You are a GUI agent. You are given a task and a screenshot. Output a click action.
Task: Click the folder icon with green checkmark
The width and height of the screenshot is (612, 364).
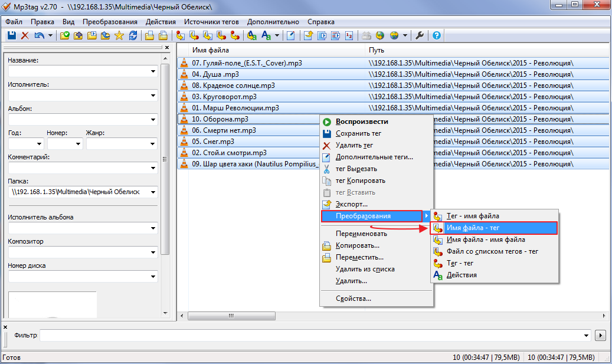(x=65, y=35)
